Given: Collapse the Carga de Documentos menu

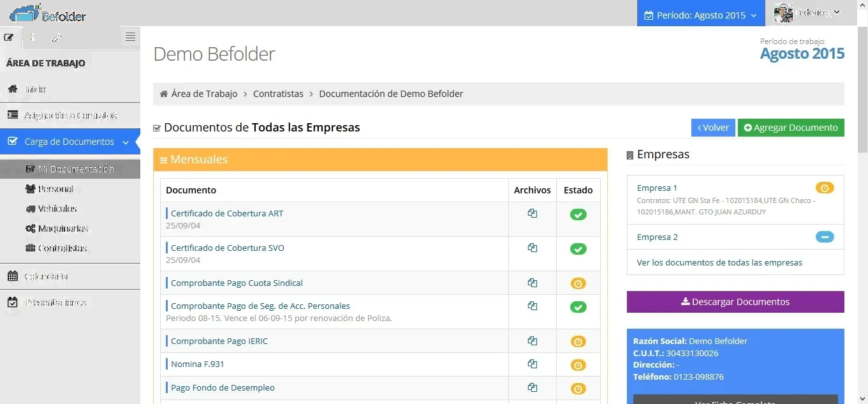Looking at the screenshot, I should (70, 142).
